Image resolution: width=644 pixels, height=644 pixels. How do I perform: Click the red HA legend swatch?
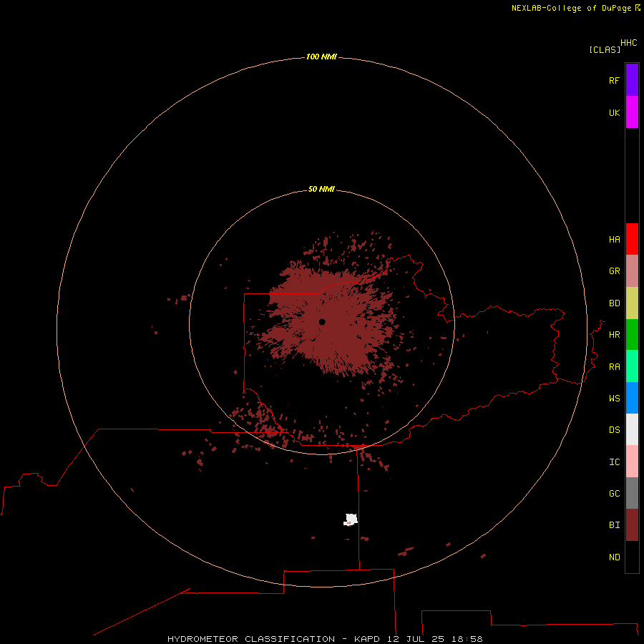[632, 239]
